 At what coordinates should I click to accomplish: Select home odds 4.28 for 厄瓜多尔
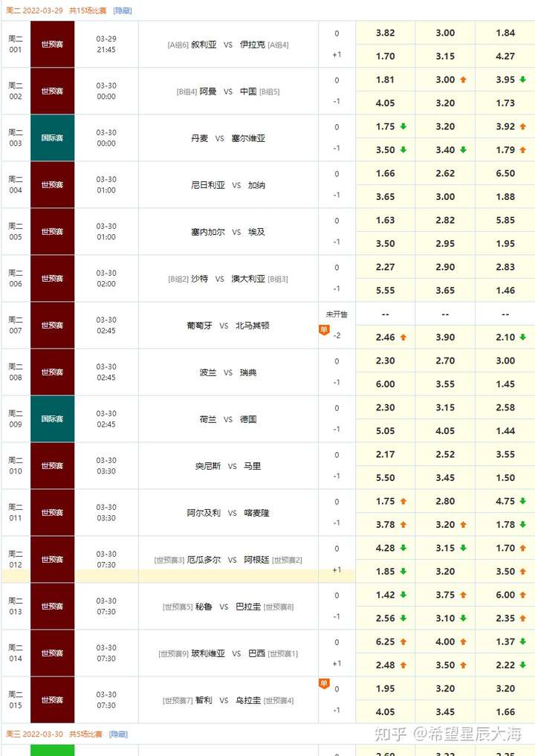coord(385,548)
